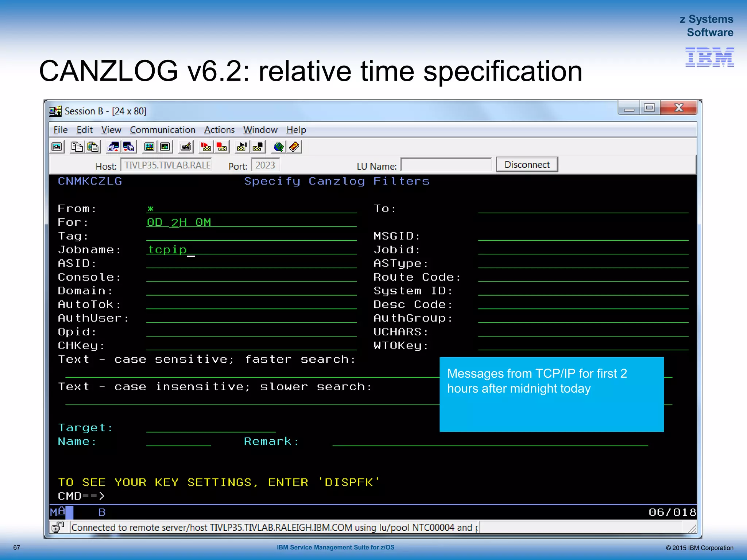Maximize the Session B window
Viewport: 747px width, 560px height.
coord(649,108)
